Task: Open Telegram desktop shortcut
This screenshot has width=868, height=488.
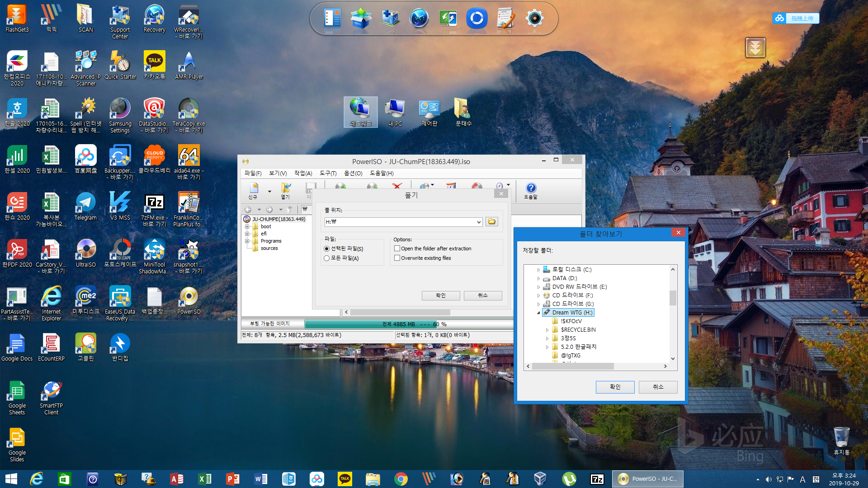Action: point(85,206)
